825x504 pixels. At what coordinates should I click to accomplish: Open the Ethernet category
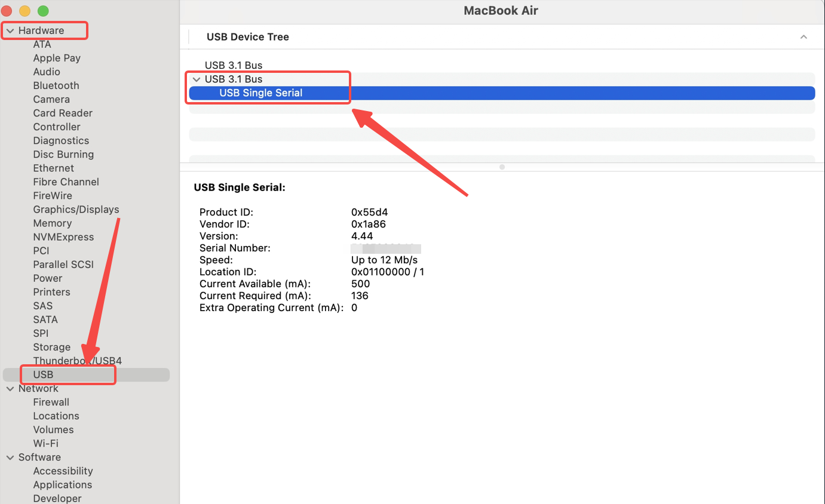point(54,168)
